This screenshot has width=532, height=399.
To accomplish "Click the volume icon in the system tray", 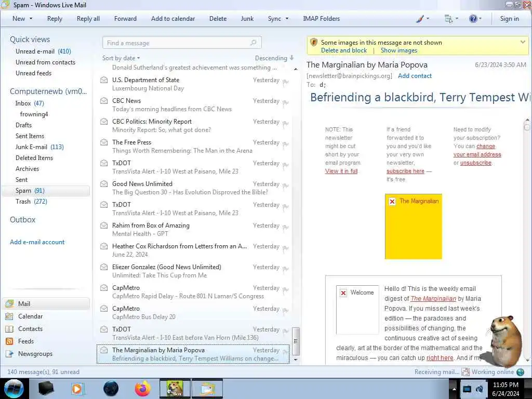I will (480, 389).
